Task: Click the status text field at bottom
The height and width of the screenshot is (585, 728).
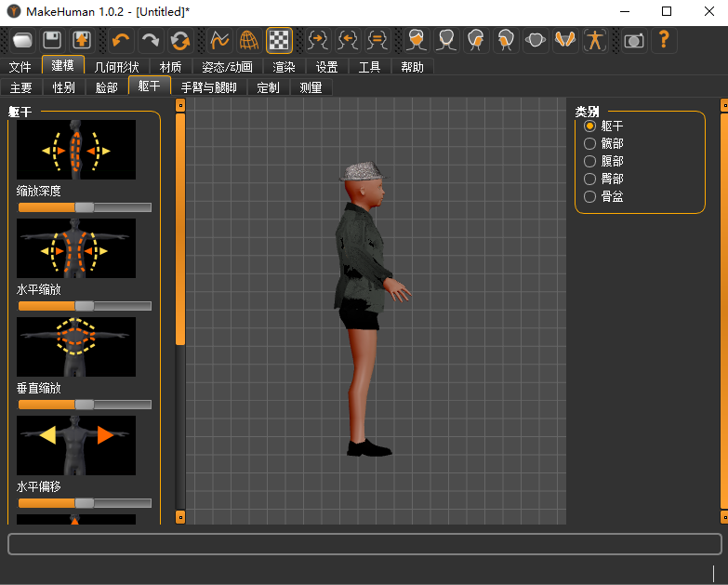Action: (364, 544)
